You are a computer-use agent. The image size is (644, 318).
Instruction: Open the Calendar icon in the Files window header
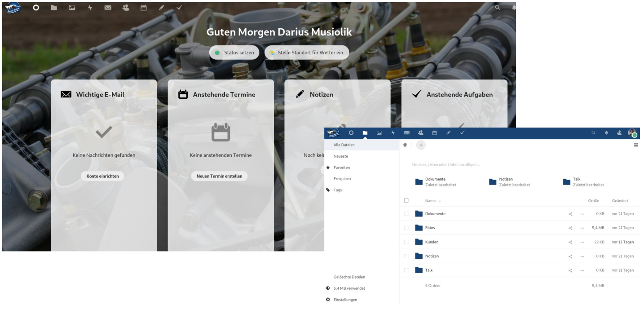tap(434, 133)
